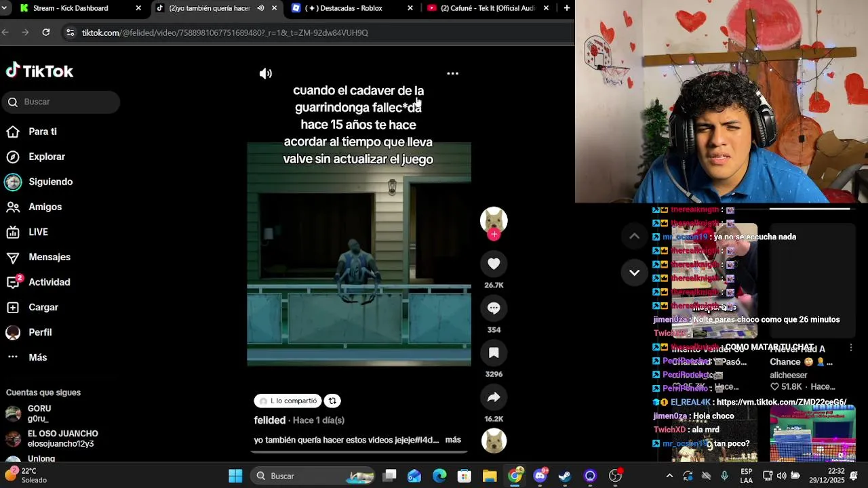Expand the caption with más
Viewport: 868px width, 488px height.
[453, 440]
